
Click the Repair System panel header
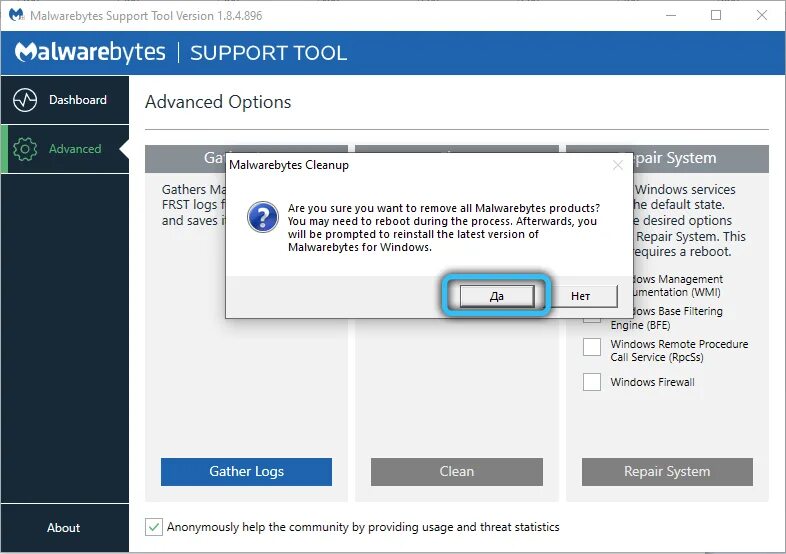(x=701, y=158)
